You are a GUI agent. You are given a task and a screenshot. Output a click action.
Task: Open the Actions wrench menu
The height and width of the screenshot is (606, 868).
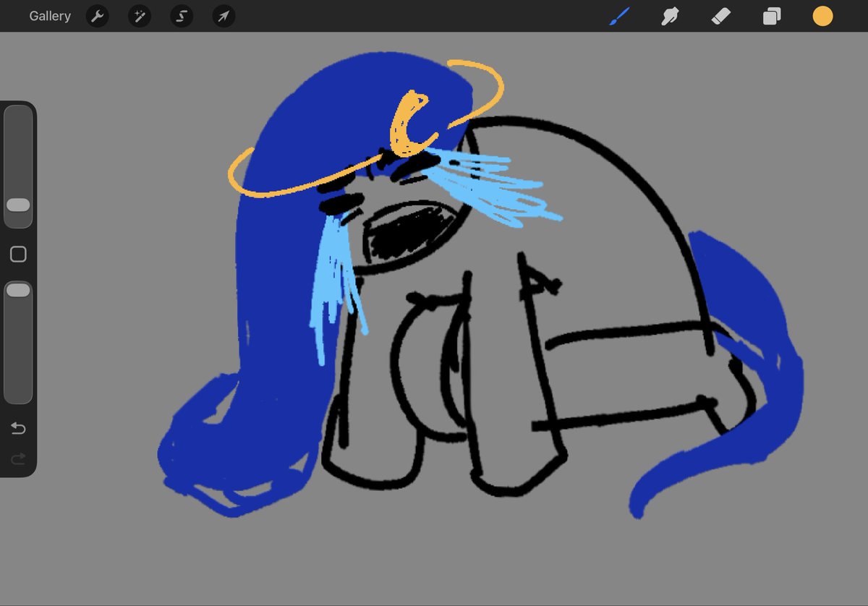pos(97,16)
